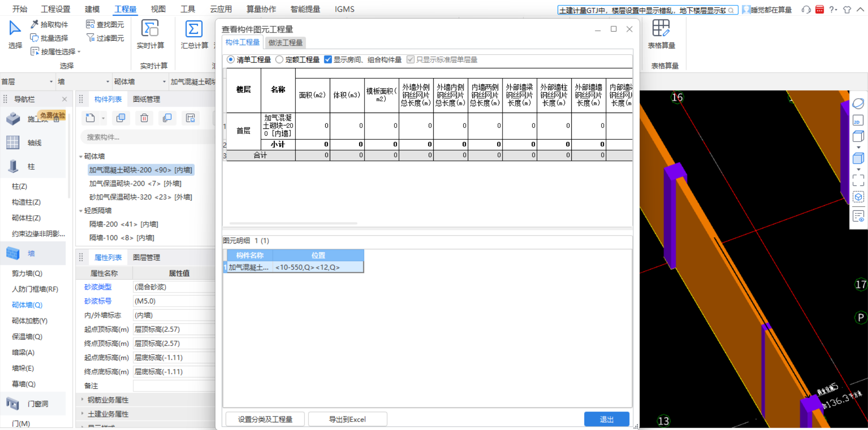Open the 表格算量 table quantity tool
The height and width of the screenshot is (430, 868).
pos(661,34)
